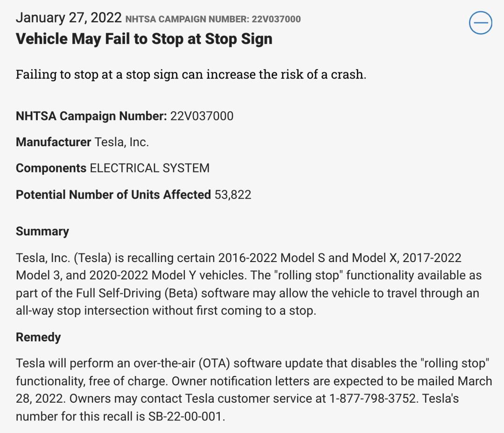Click the 22V037000 value beside bold label
Image resolution: width=504 pixels, height=433 pixels.
coord(202,116)
